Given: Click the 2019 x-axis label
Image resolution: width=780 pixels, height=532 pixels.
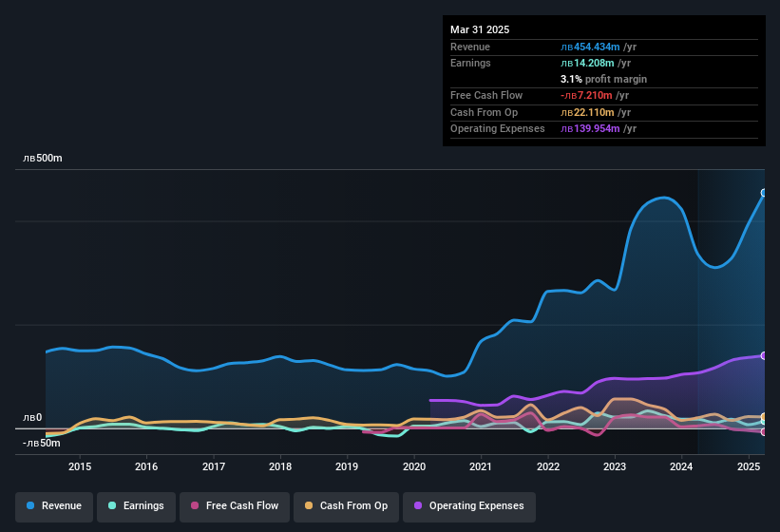Looking at the screenshot, I should pyautogui.click(x=347, y=466).
